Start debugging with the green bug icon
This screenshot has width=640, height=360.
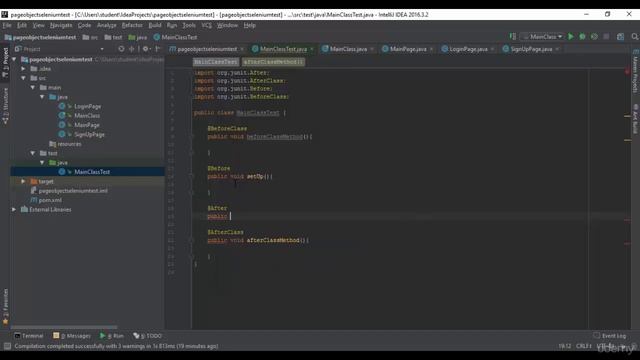(582, 37)
